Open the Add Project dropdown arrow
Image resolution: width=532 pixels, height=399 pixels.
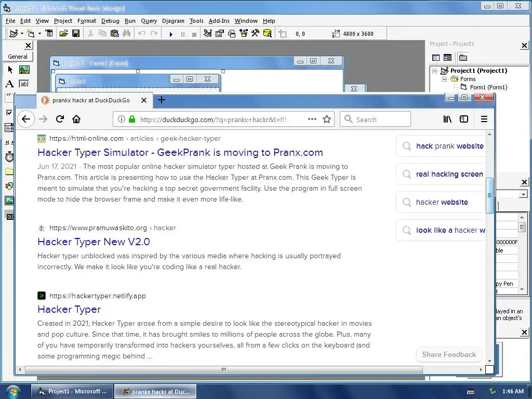pyautogui.click(x=22, y=33)
